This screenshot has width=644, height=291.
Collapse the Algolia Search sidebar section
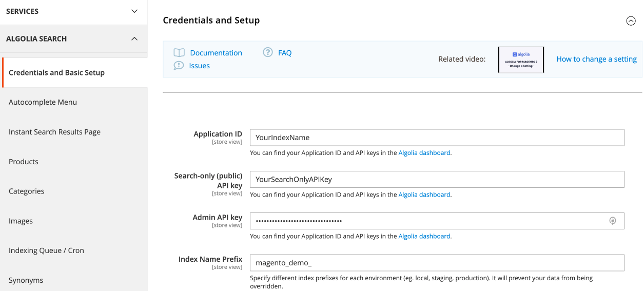73,38
